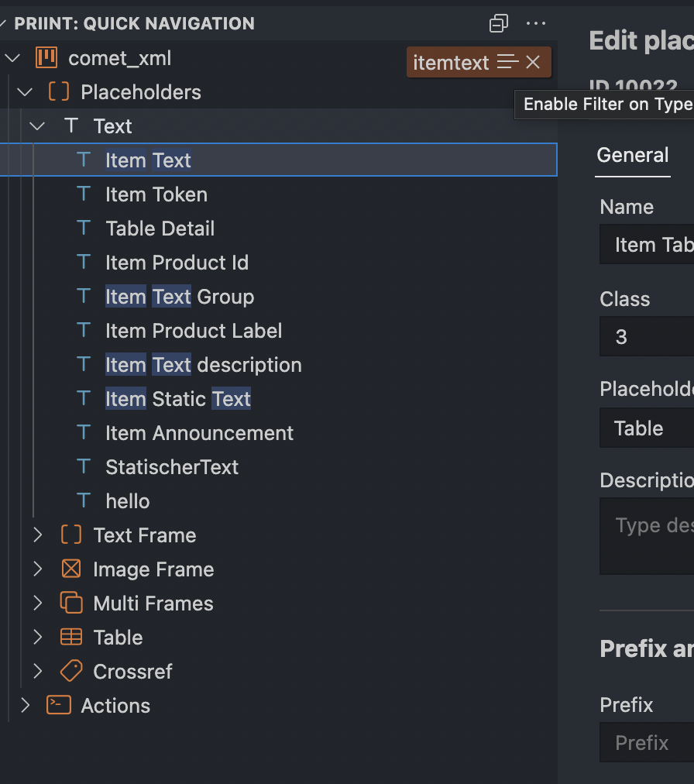
Task: Click the Crossref tag icon
Action: click(x=71, y=670)
